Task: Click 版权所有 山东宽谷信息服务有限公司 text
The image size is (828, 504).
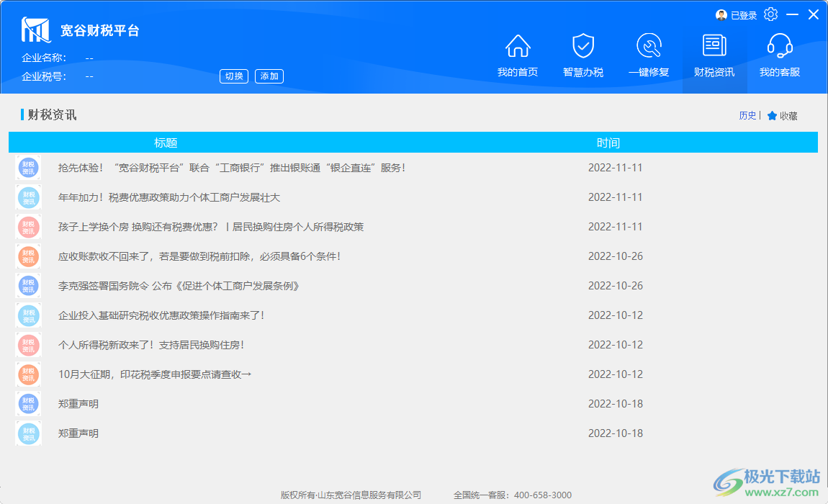Action: (x=351, y=495)
